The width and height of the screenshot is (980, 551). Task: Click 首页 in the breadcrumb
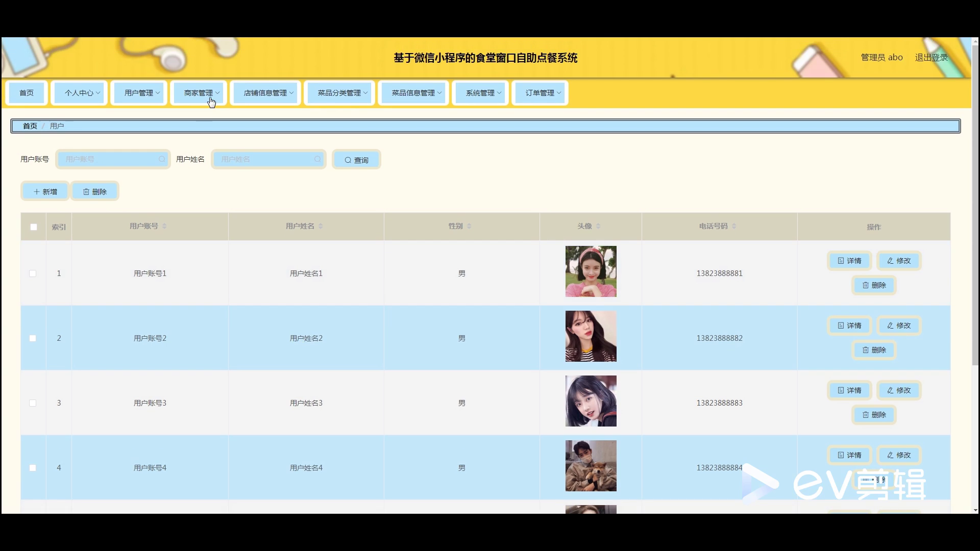click(x=30, y=126)
